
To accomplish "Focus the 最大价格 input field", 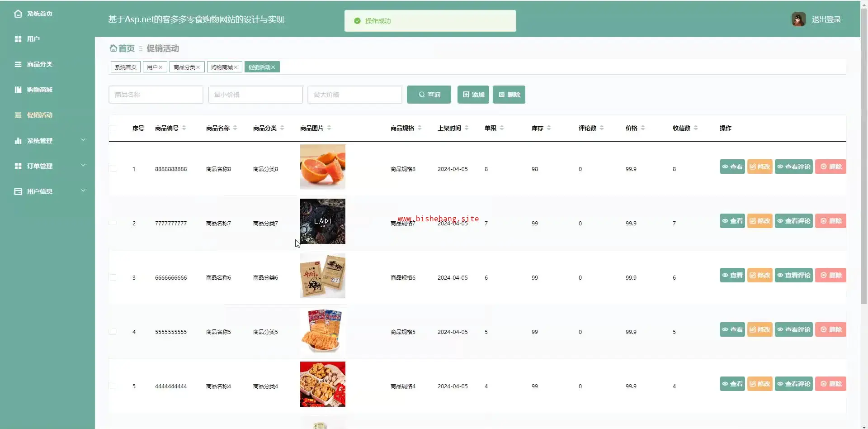I will pos(355,95).
